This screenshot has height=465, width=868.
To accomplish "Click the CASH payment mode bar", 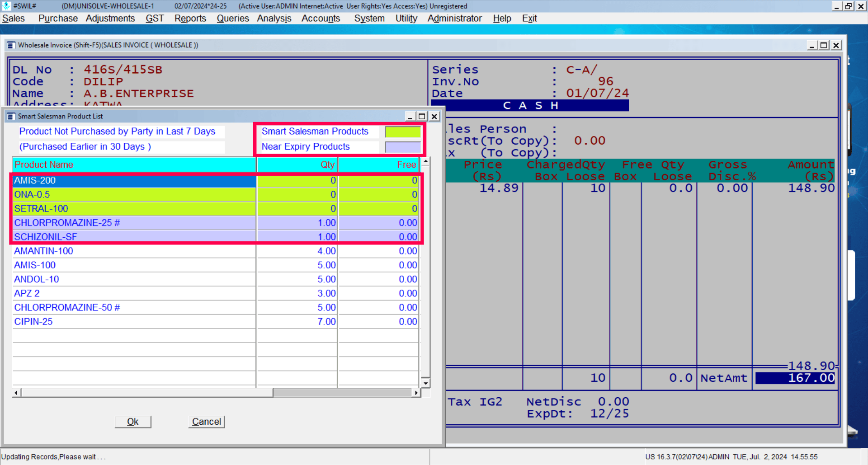I will tap(530, 105).
